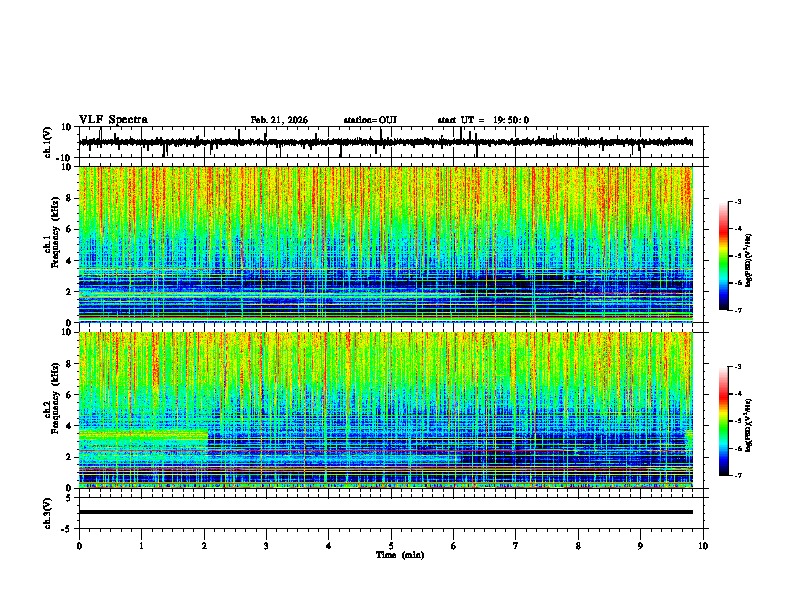Select the "start UT = 19:50:0" text
Image resolution: width=792 pixels, height=612 pixels.
[483, 120]
